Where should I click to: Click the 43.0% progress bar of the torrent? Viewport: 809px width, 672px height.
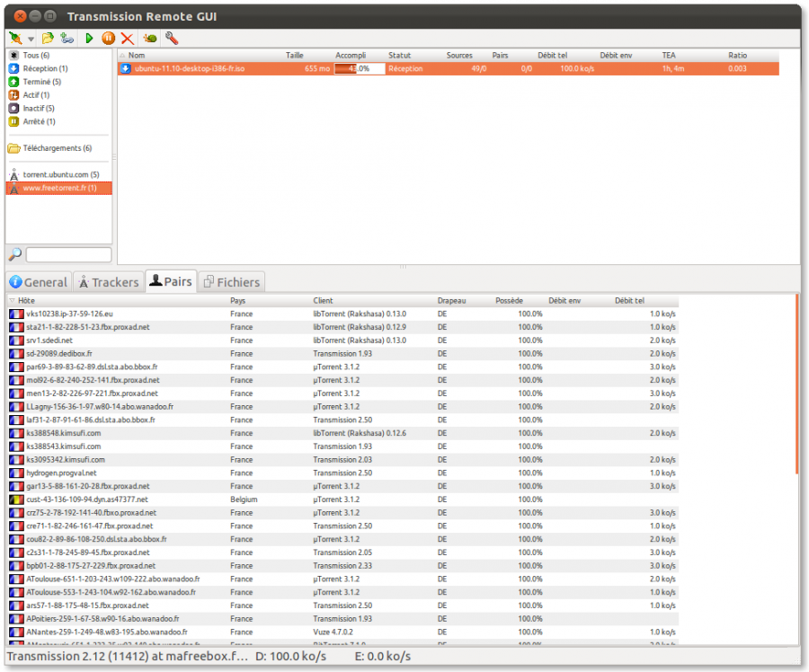point(360,68)
